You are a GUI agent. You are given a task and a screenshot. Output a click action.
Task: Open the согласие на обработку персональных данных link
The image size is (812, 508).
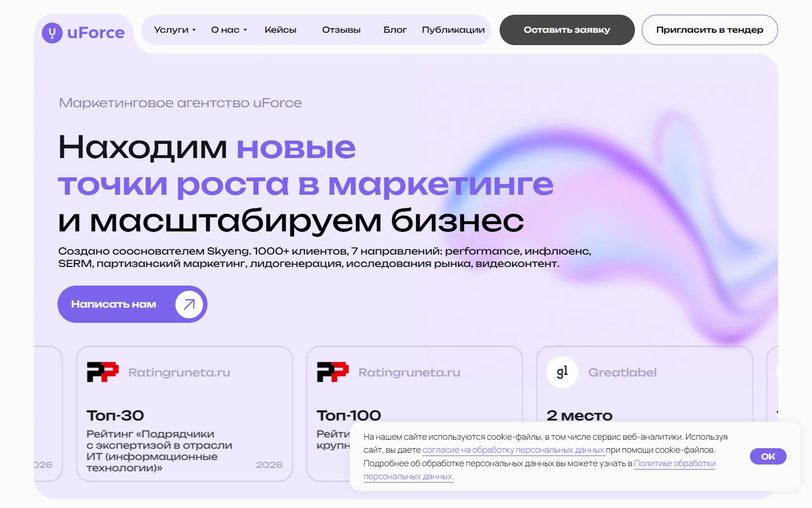514,450
